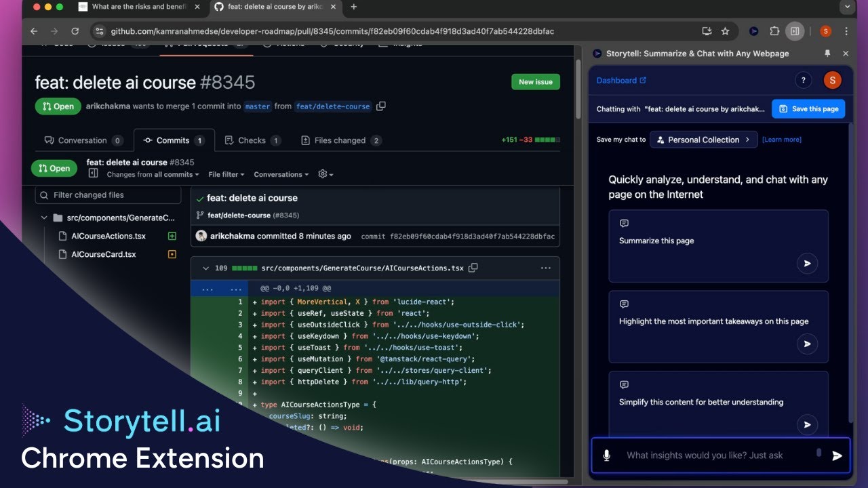Toggle the Chrome side panel icon
The image size is (868, 488).
tap(794, 31)
